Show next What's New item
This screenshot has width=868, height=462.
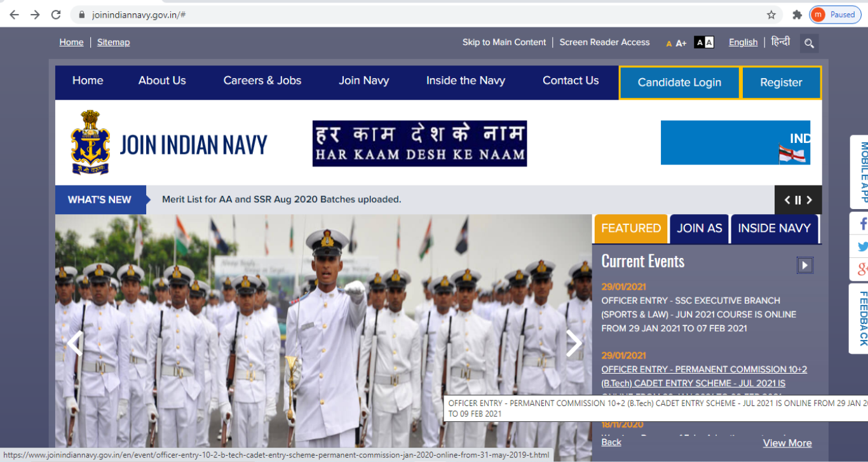click(809, 200)
